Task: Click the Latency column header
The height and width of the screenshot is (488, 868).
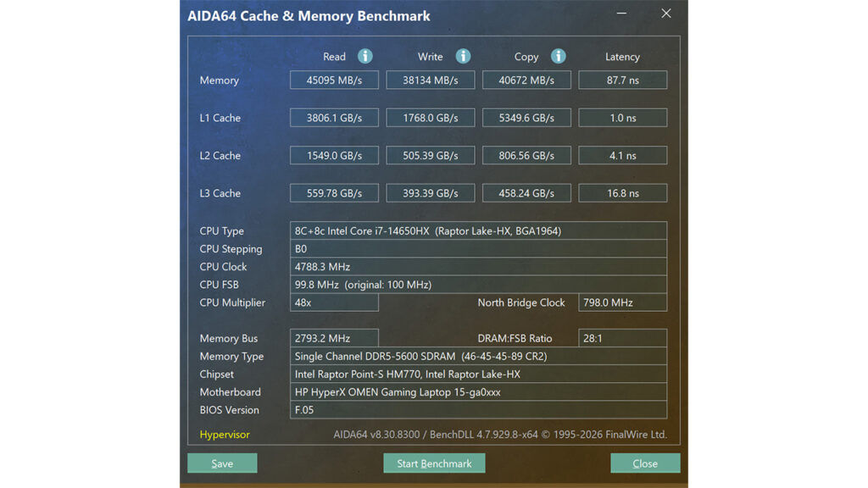Action: 622,57
